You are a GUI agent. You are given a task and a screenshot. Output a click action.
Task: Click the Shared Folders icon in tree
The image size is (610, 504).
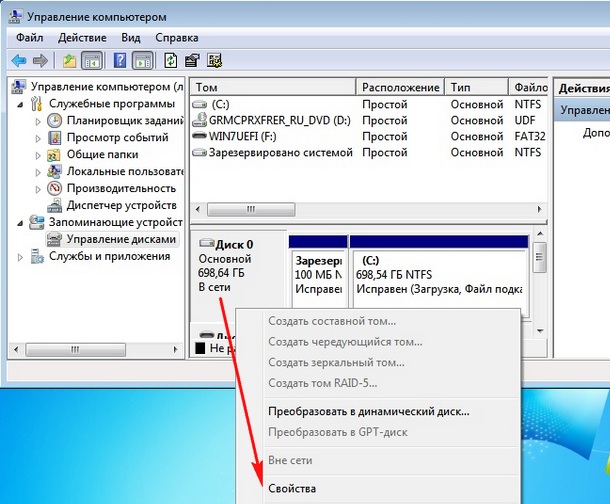point(54,155)
